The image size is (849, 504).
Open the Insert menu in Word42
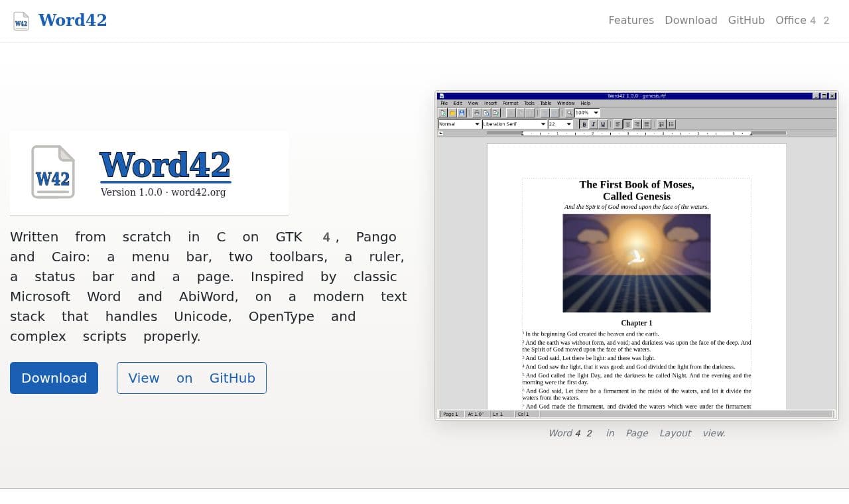pos(491,103)
